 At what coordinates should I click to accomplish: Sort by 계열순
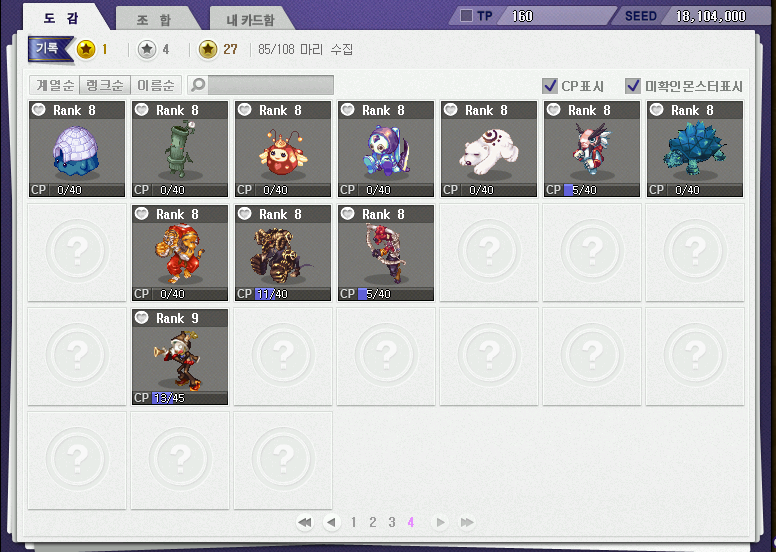click(x=54, y=85)
